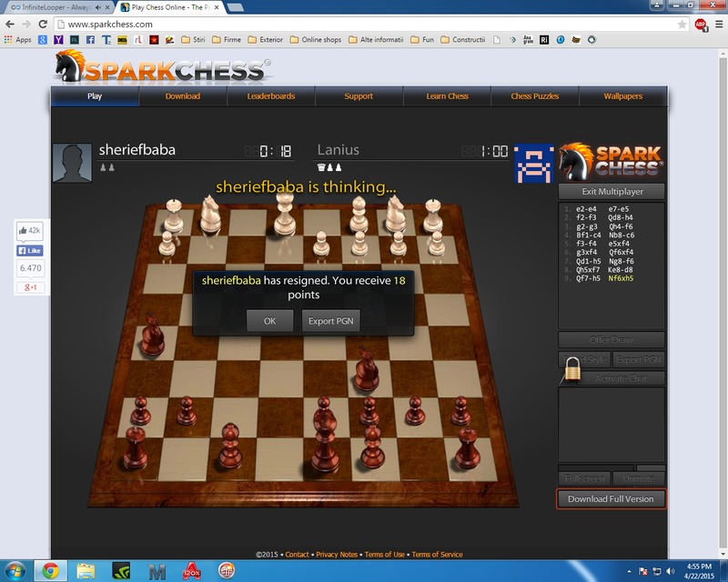The height and width of the screenshot is (582, 728).
Task: Open the Stiri bookmark folder
Action: [193, 40]
